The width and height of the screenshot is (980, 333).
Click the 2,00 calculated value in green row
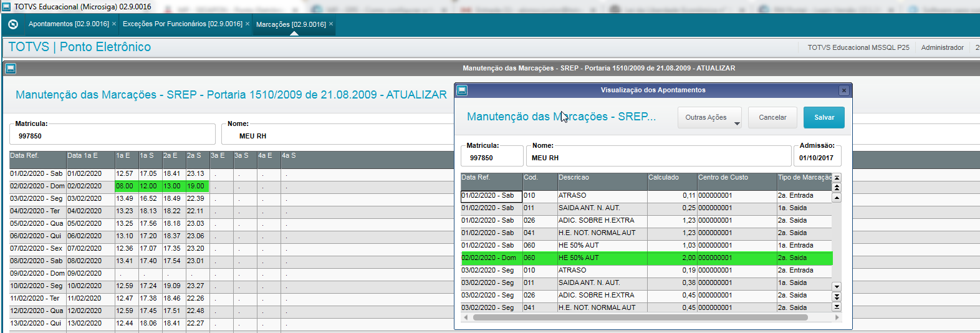(x=672, y=258)
